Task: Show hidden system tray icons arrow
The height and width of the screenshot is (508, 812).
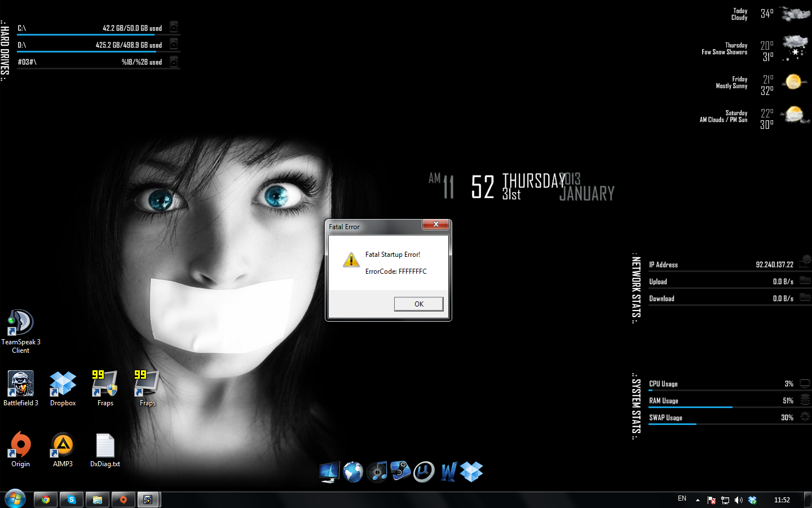Action: pos(698,500)
